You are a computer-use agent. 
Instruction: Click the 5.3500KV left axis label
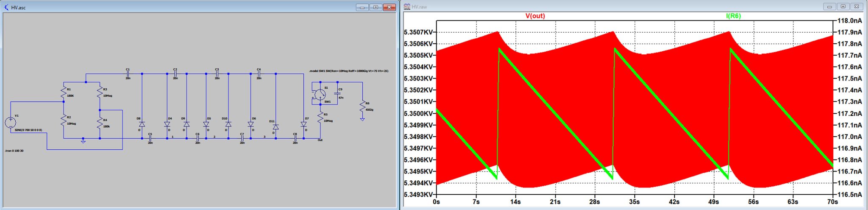419,113
